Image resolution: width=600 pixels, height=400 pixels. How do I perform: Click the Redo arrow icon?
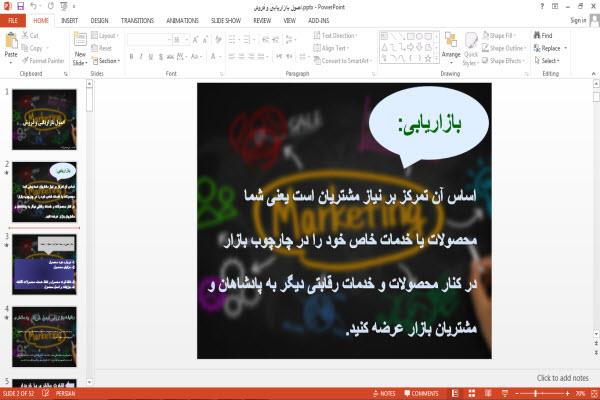click(51, 6)
